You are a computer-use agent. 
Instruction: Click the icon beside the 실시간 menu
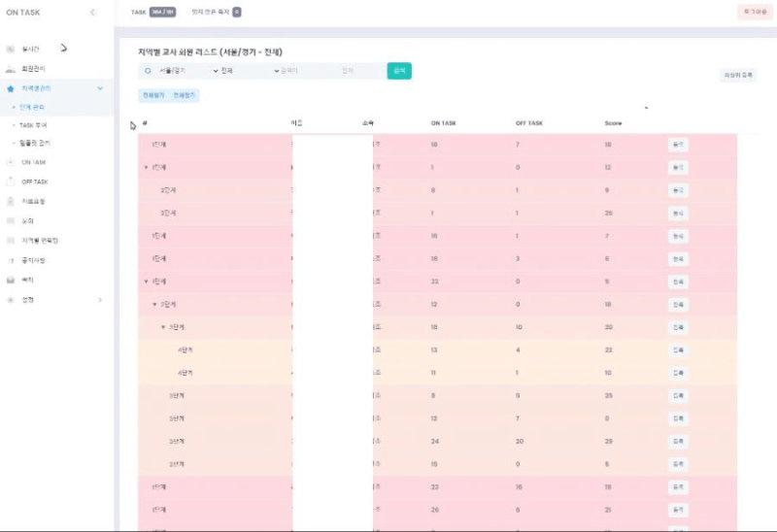[11, 50]
